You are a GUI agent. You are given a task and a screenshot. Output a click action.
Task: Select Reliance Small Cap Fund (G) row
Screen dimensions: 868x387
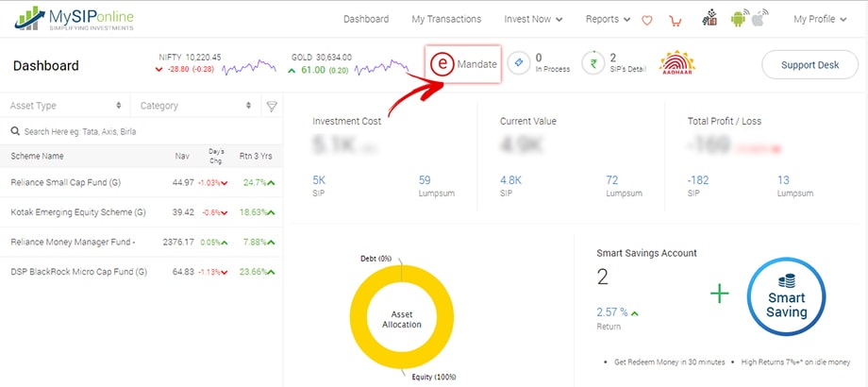[x=142, y=182]
